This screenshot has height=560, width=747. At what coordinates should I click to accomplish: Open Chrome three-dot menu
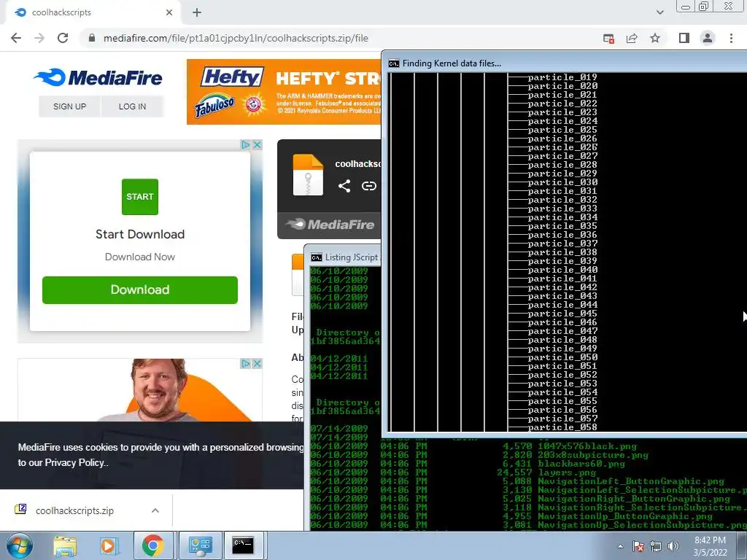[731, 38]
